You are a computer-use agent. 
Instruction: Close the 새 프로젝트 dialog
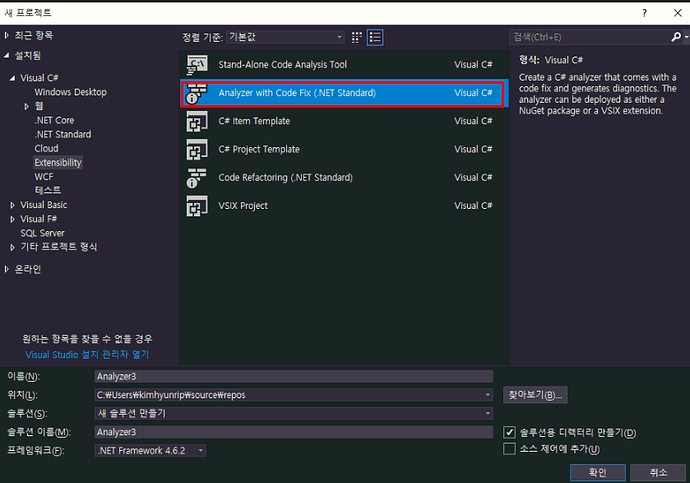(x=678, y=13)
